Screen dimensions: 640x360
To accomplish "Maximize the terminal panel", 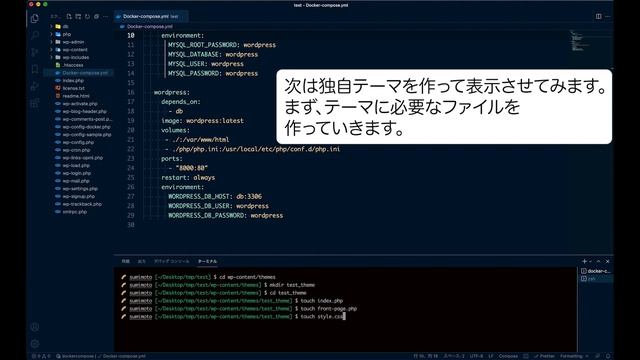I will click(599, 261).
